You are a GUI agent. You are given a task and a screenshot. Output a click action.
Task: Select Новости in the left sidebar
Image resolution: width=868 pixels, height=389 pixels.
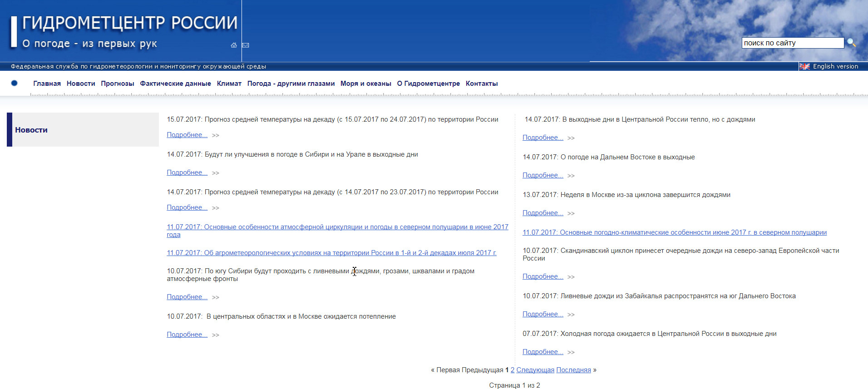31,130
